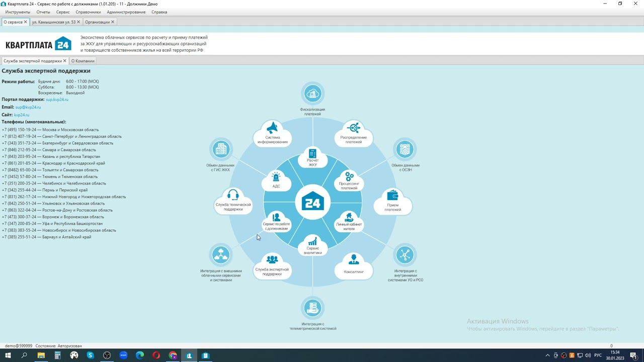Click the Процессинг платежей gears icon
Viewport: 644px width, 362px height.
pyautogui.click(x=349, y=176)
